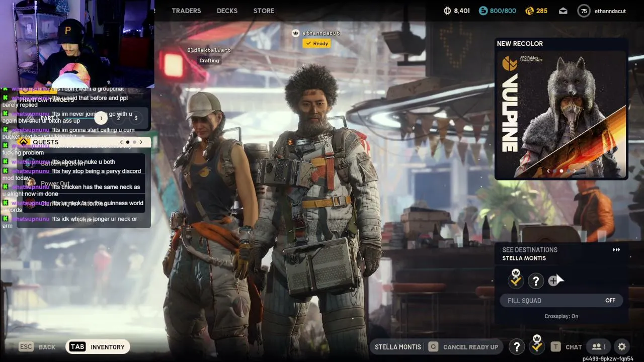Click the coin currency icon beside 8,401
Viewport: 644px width, 362px height.
coord(447,11)
